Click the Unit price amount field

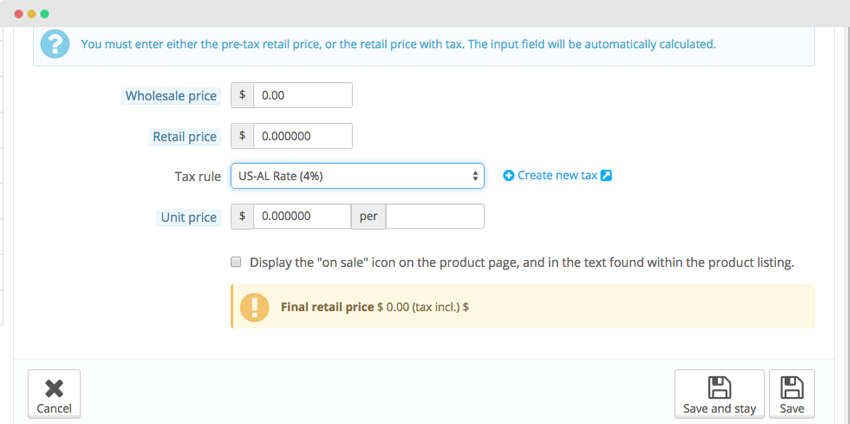(302, 217)
